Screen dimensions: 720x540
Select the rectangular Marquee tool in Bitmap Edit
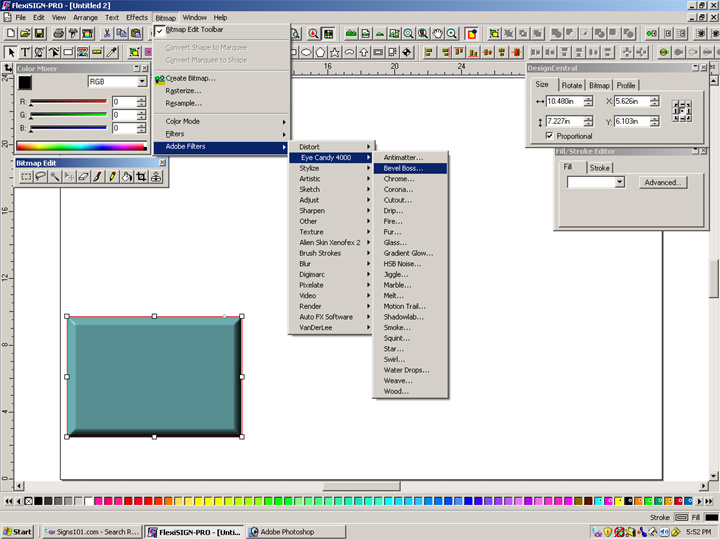[26, 177]
